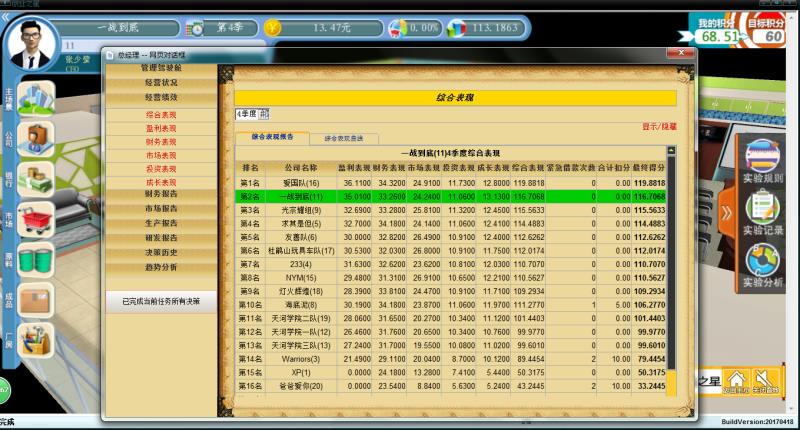This screenshot has height=430, width=800.
Task: Click the table scrollbar up arrow
Action: 671,152
